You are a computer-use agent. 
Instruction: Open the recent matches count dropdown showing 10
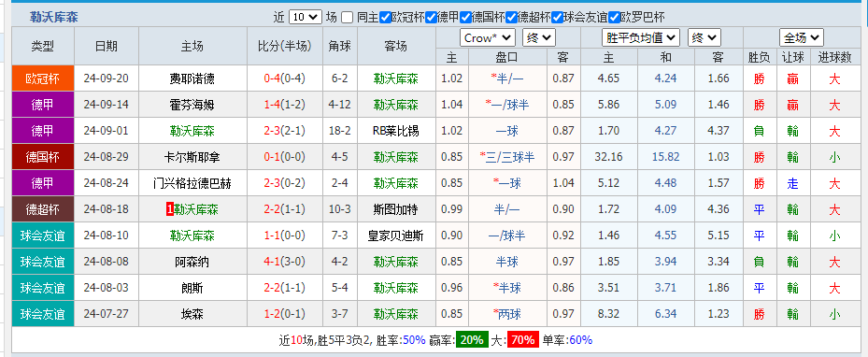(305, 17)
